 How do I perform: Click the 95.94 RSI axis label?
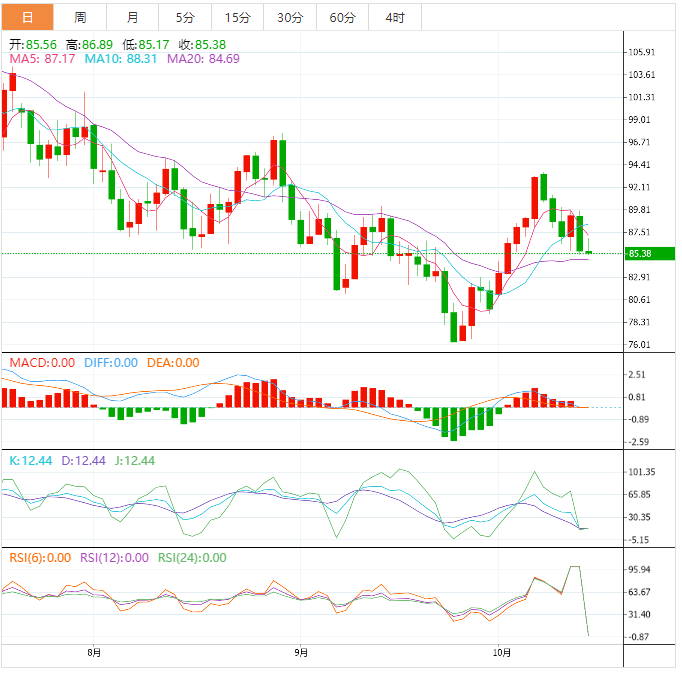click(639, 570)
